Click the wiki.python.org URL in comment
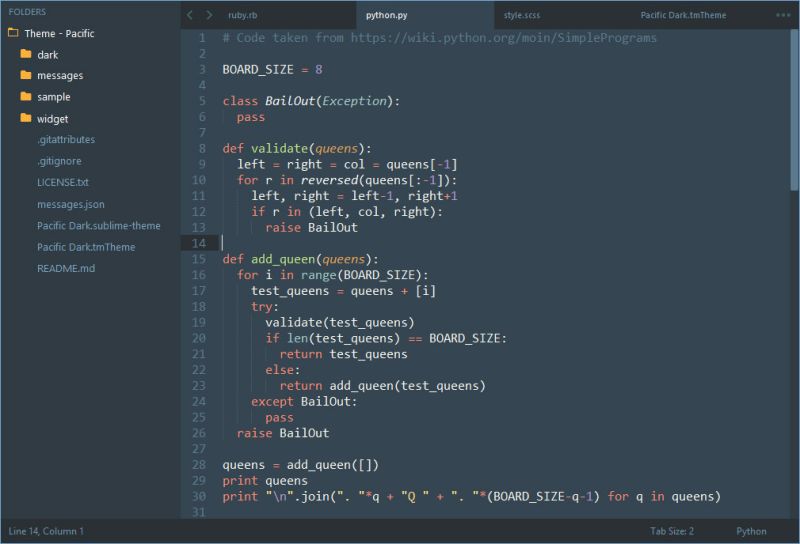This screenshot has width=800, height=544. pyautogui.click(x=504, y=38)
